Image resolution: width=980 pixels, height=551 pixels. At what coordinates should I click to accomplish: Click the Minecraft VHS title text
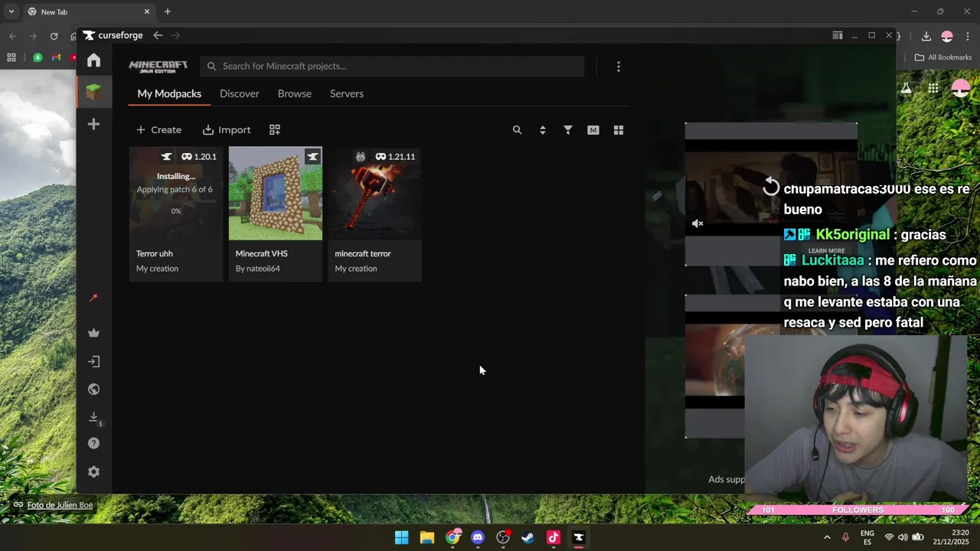point(262,253)
